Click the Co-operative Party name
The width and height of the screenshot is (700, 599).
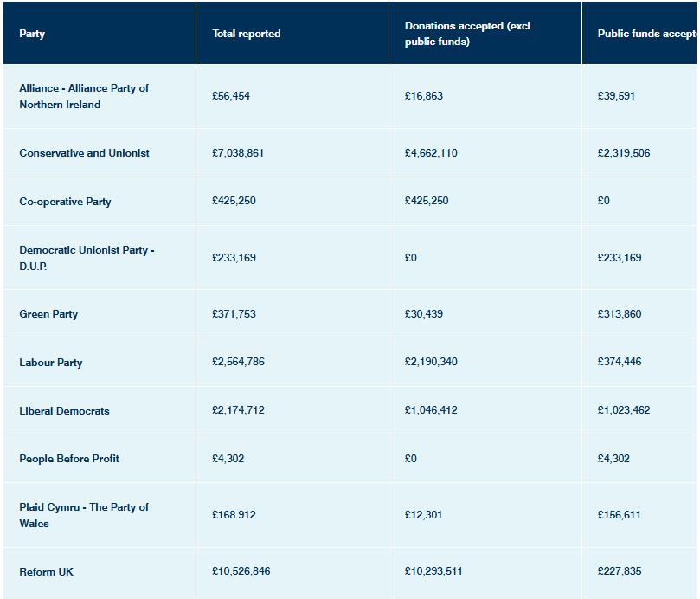pos(65,202)
